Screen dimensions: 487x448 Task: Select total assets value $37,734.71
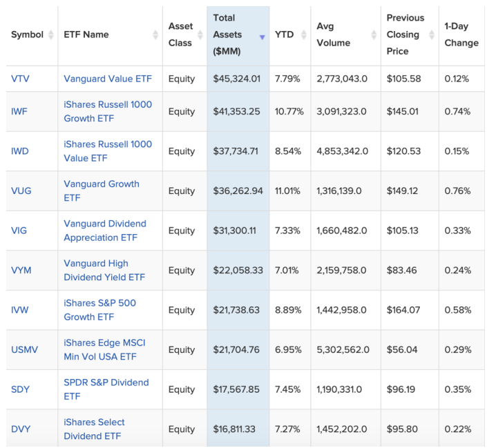pos(236,151)
